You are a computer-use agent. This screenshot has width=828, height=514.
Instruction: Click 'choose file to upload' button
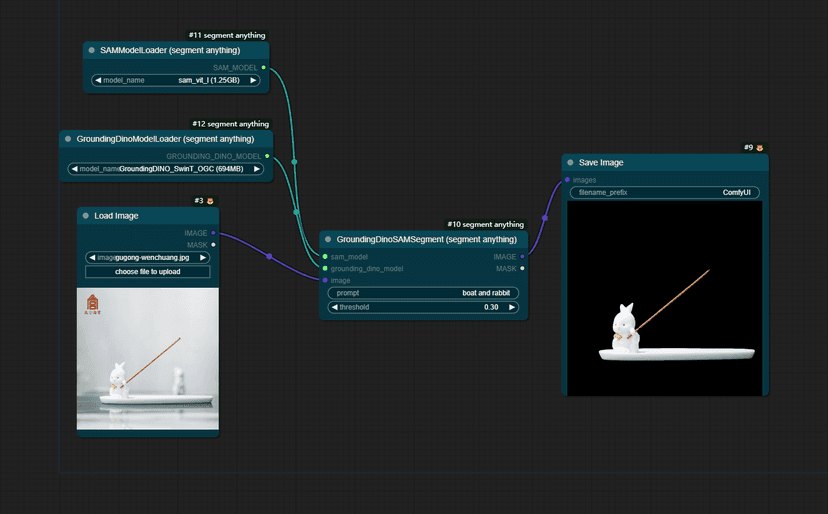click(148, 272)
